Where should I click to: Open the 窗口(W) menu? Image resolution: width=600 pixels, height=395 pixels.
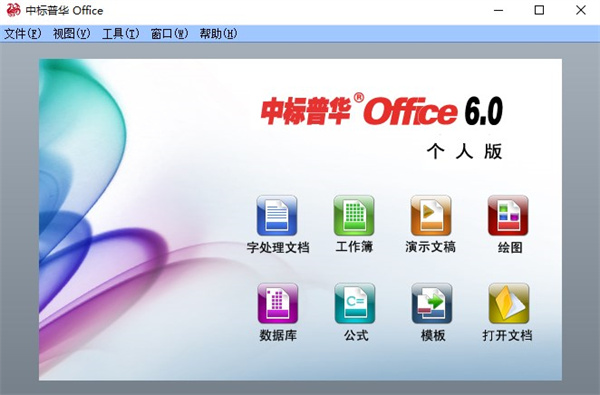tap(170, 34)
